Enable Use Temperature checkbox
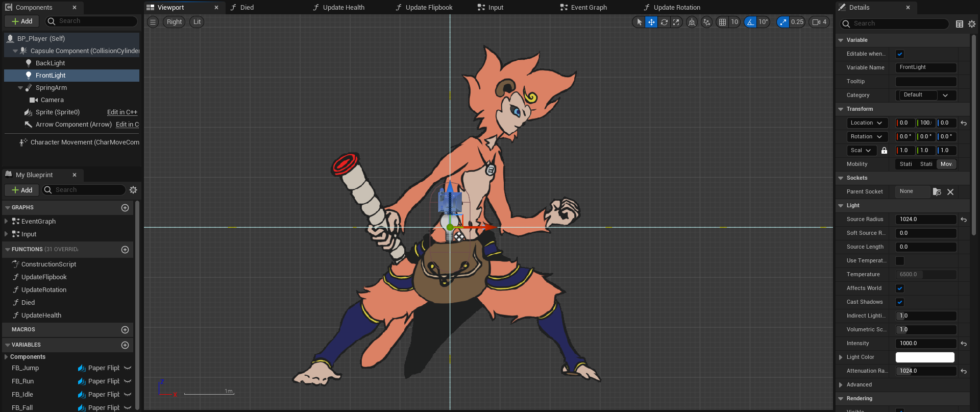The width and height of the screenshot is (980, 412). [x=900, y=261]
